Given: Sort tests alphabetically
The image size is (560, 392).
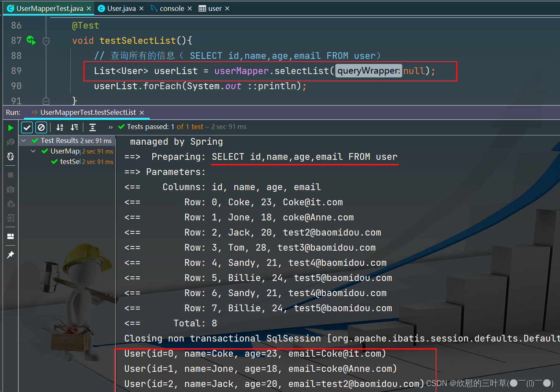Looking at the screenshot, I should tap(60, 127).
